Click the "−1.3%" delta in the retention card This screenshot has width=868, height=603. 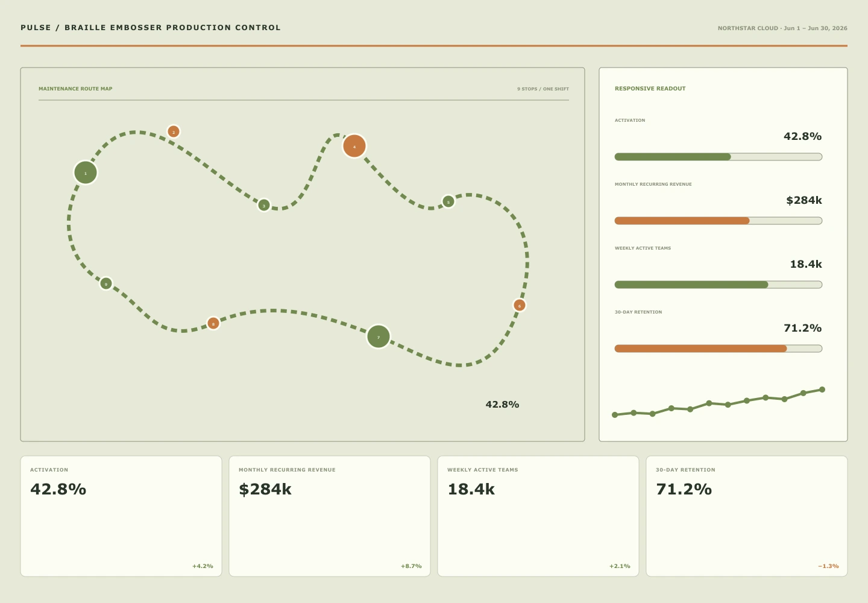pos(828,566)
